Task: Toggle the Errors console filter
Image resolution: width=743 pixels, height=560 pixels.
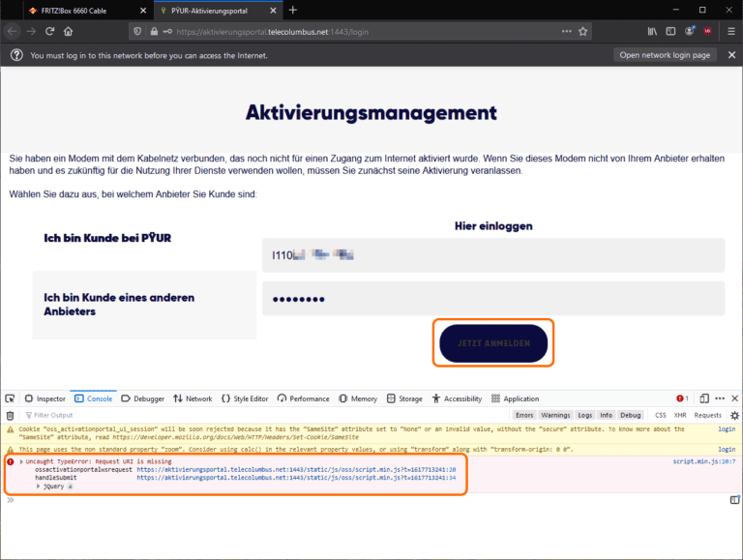Action: pyautogui.click(x=524, y=415)
